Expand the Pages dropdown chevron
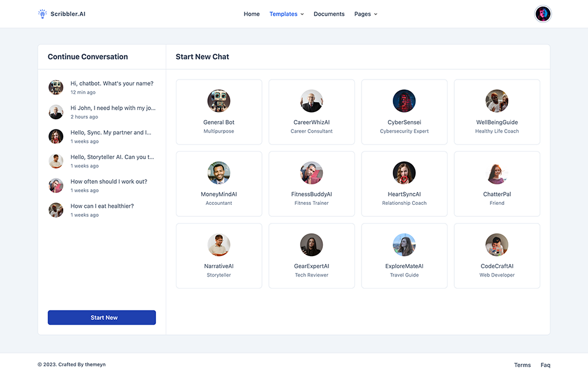Image resolution: width=588 pixels, height=376 pixels. [x=375, y=14]
